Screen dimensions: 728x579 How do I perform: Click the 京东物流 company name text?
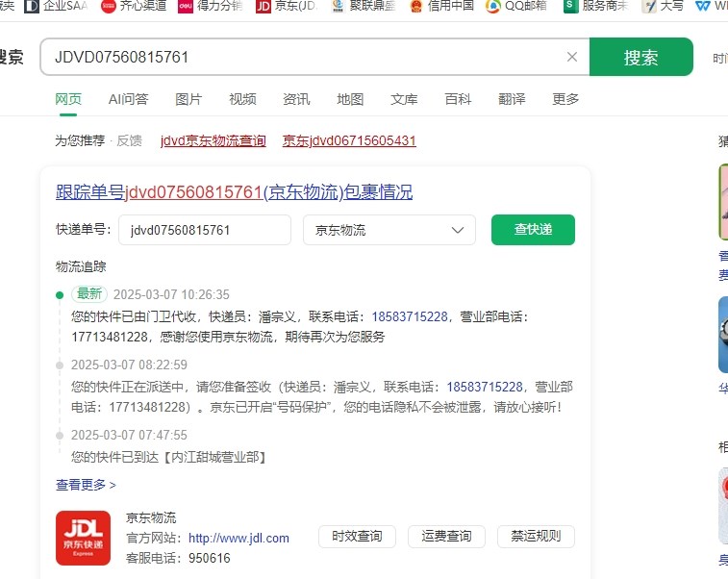151,517
